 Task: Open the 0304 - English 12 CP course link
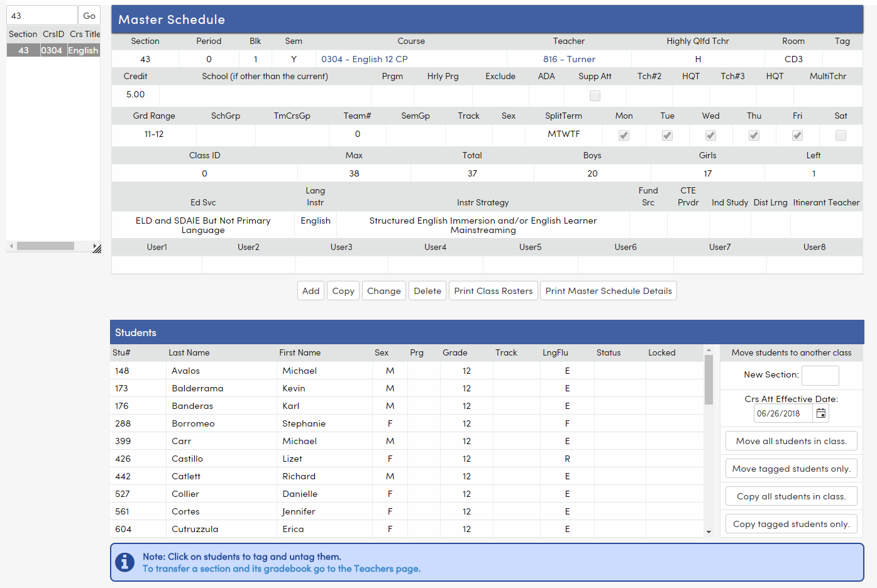pos(364,59)
